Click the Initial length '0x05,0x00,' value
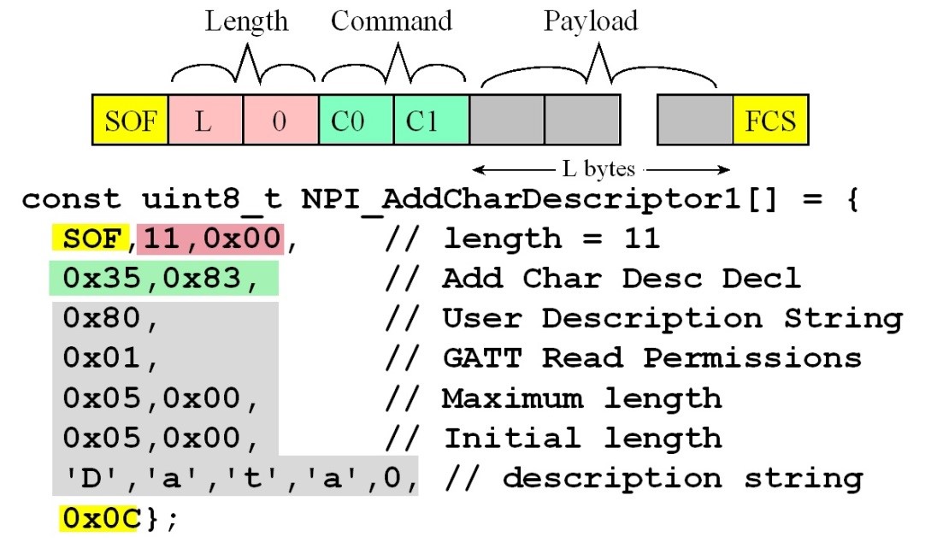This screenshot has height=560, width=943. (x=161, y=437)
